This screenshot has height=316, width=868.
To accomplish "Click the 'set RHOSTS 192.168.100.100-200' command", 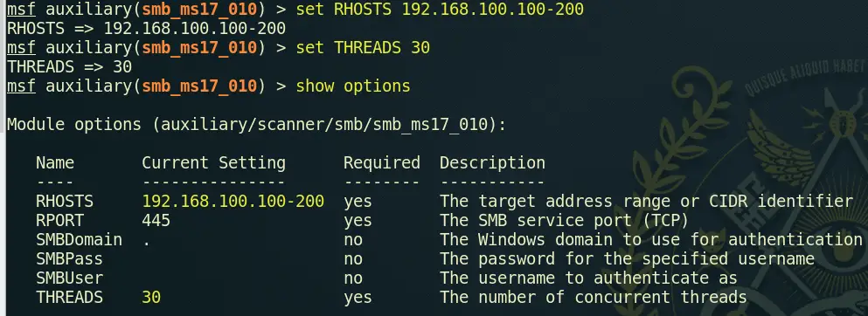I will pos(440,10).
